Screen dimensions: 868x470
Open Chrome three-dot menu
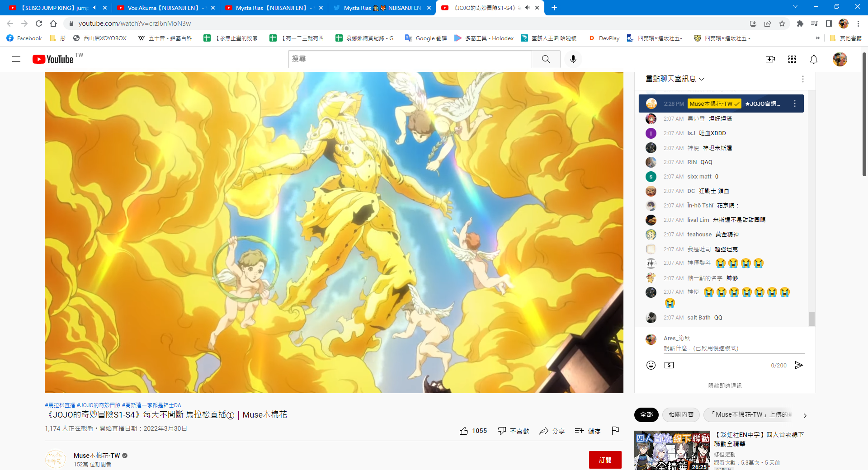(x=858, y=23)
